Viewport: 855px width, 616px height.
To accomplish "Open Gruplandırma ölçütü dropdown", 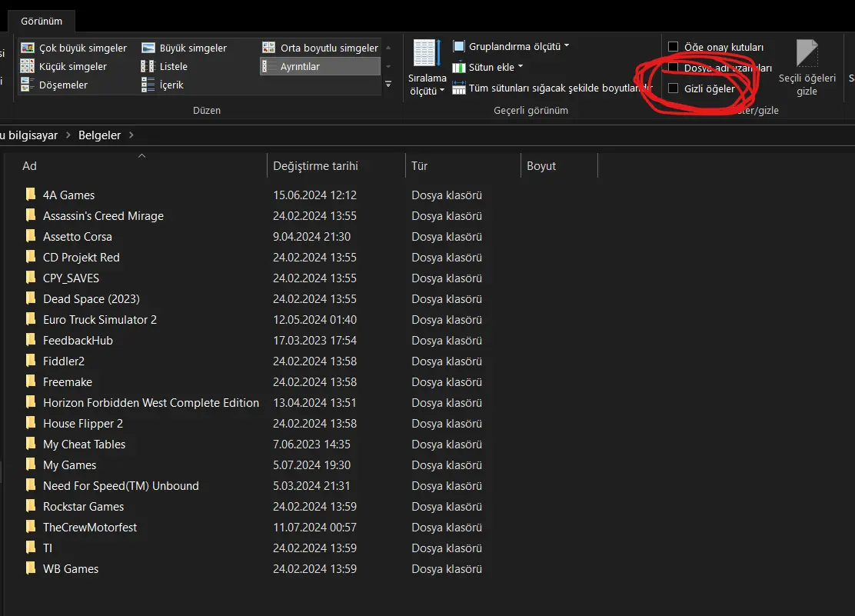I will [x=511, y=46].
